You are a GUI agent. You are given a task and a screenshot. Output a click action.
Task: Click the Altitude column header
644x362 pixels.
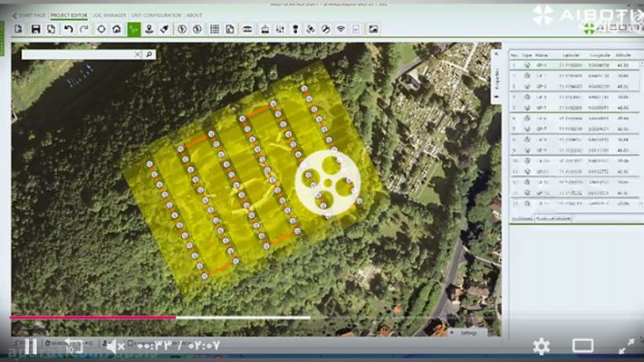(x=623, y=55)
